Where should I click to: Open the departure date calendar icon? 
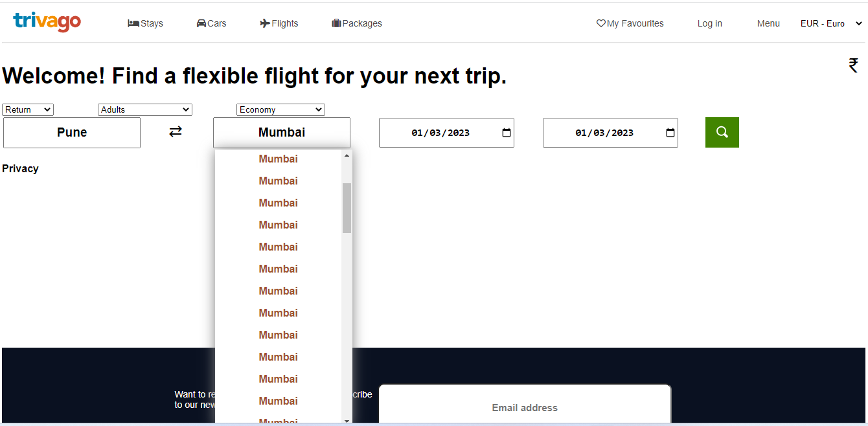click(506, 132)
